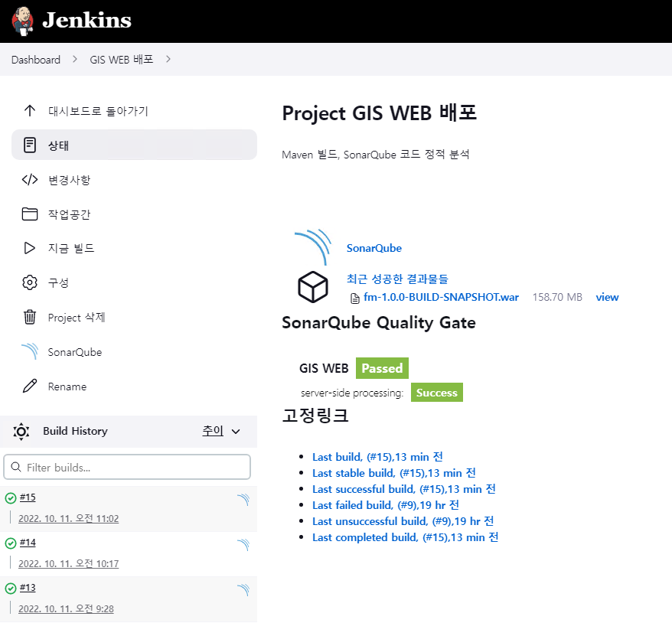This screenshot has width=672, height=623.
Task: Go to 대시보드로 돌아가기
Action: click(98, 111)
